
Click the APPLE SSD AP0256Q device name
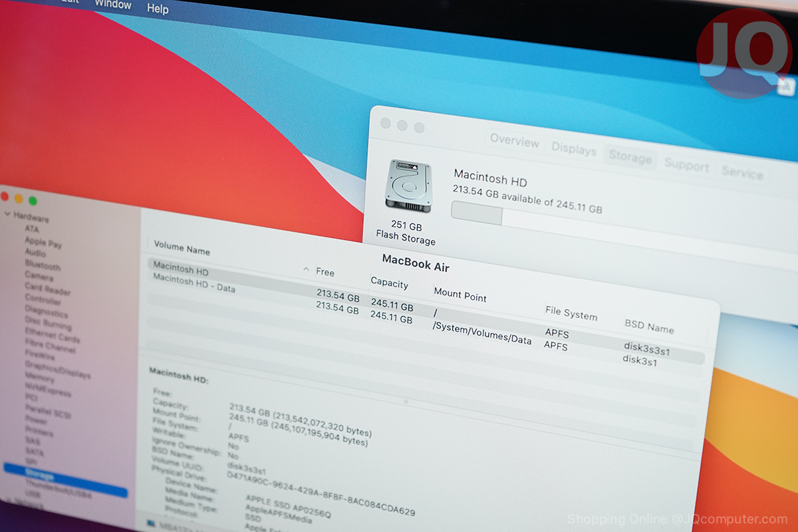[288, 508]
